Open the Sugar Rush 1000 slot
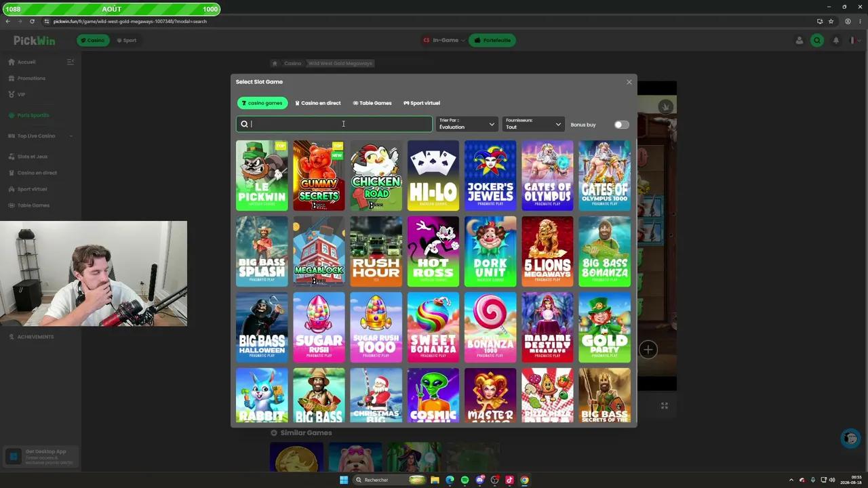The image size is (868, 488). point(376,327)
